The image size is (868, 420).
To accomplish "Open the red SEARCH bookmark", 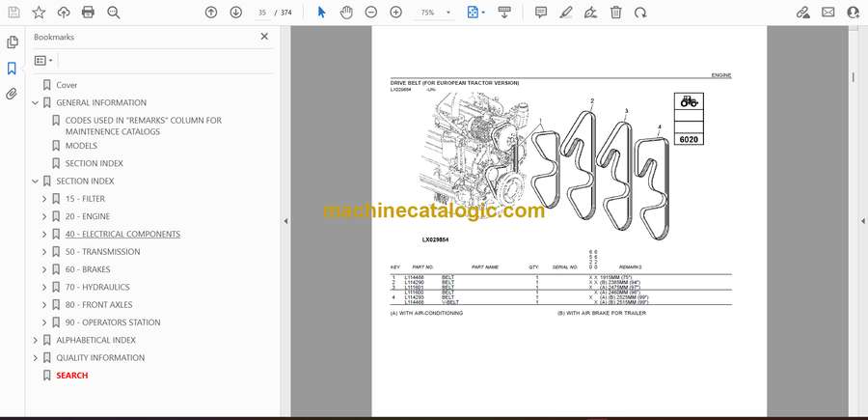I will pos(72,376).
